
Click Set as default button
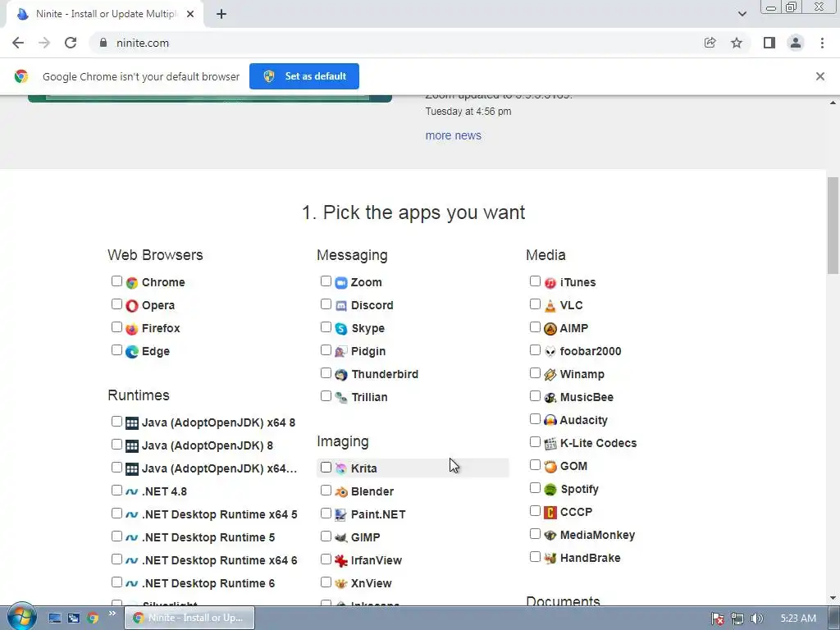tap(304, 76)
